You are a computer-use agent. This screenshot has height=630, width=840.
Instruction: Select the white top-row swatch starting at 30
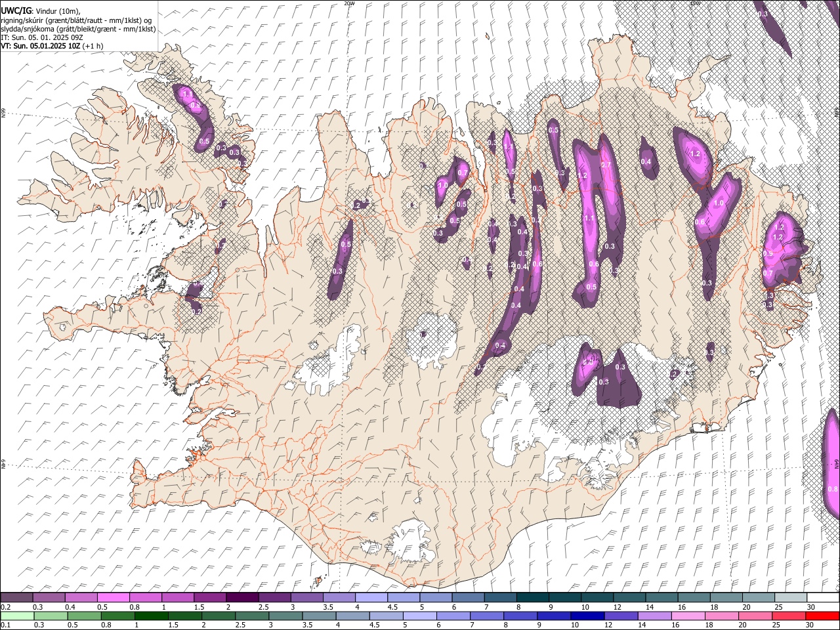[823, 597]
